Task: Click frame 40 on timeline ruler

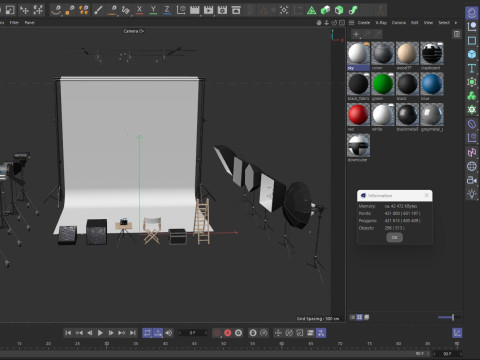Action: coord(165,344)
